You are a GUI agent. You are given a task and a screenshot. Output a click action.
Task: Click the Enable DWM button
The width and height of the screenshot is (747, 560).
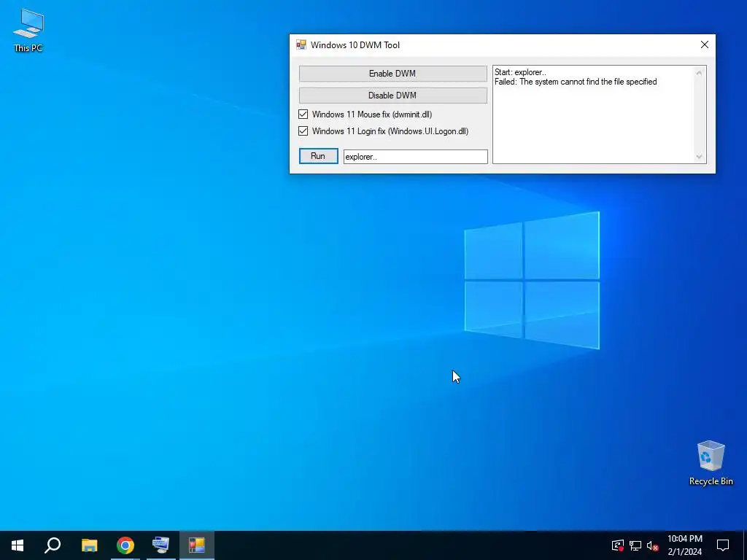click(x=392, y=74)
